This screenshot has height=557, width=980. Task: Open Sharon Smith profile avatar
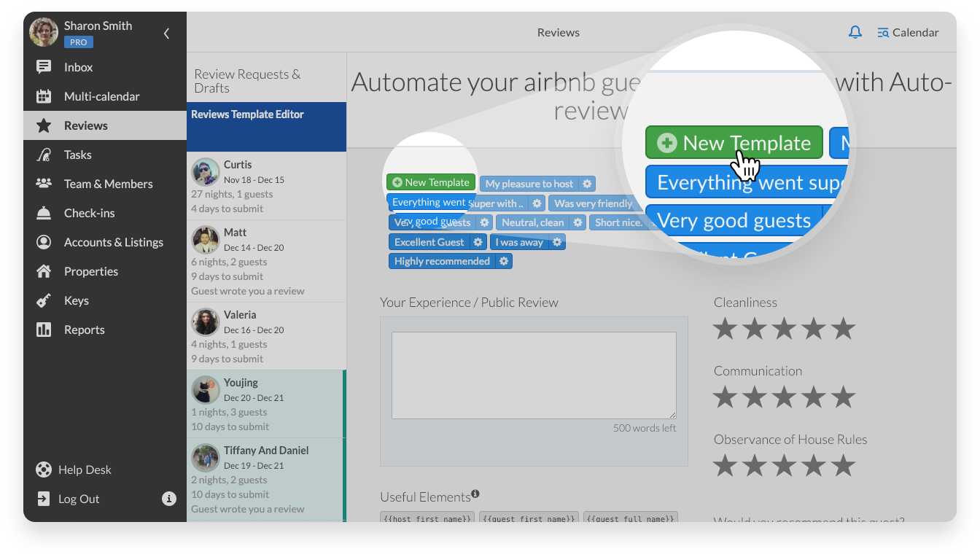pos(44,32)
